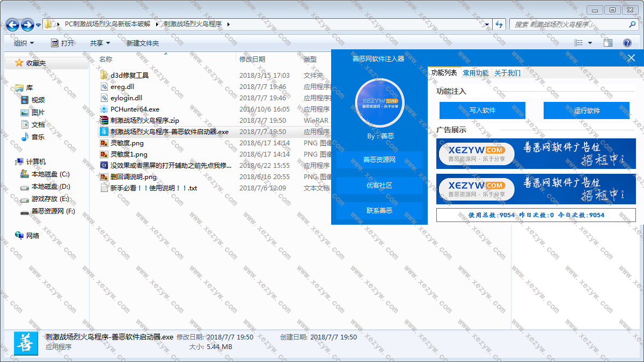
Task: Open the change view dropdown arrow
Action: point(590,43)
